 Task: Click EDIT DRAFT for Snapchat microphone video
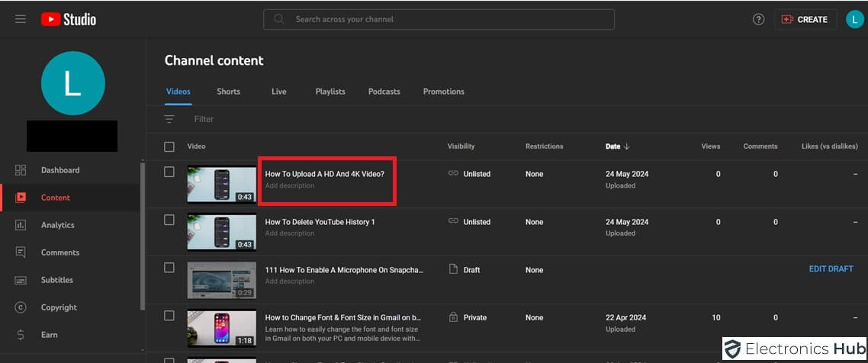point(831,268)
